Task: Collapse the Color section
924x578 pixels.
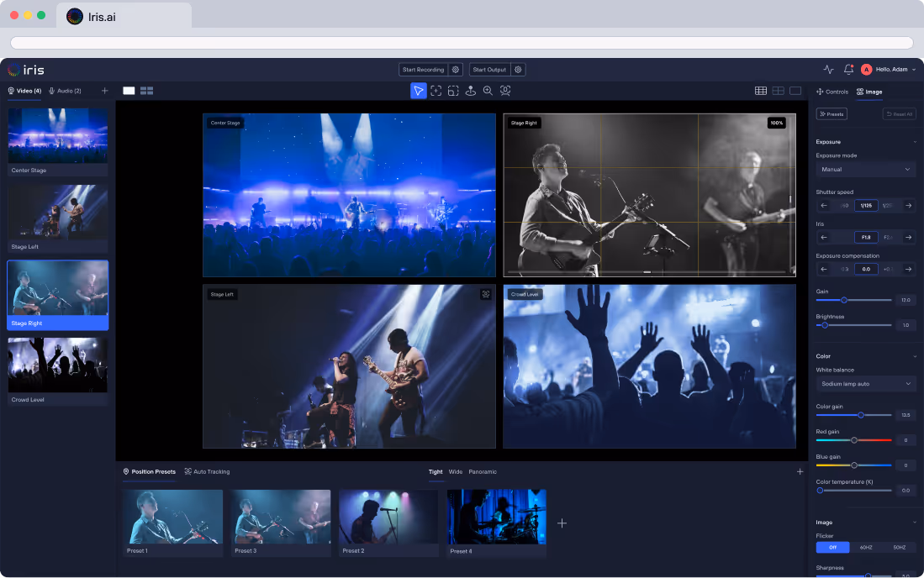Action: tap(915, 356)
